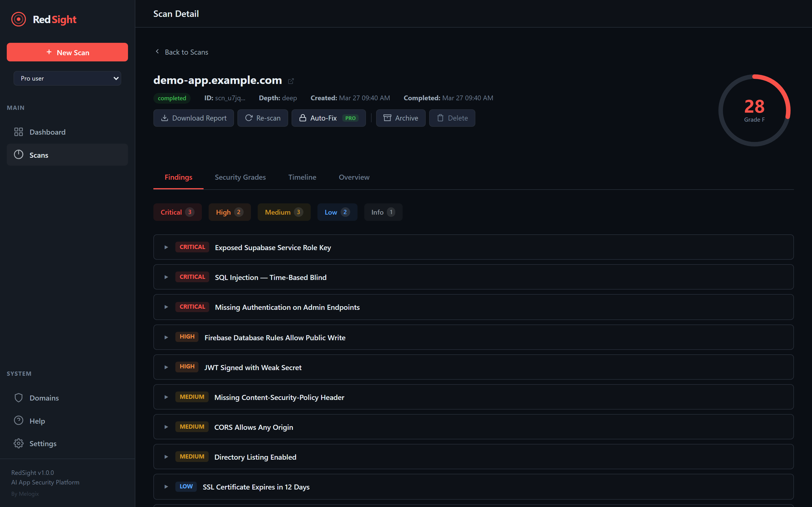
Task: Open the Timeline tab
Action: click(302, 177)
